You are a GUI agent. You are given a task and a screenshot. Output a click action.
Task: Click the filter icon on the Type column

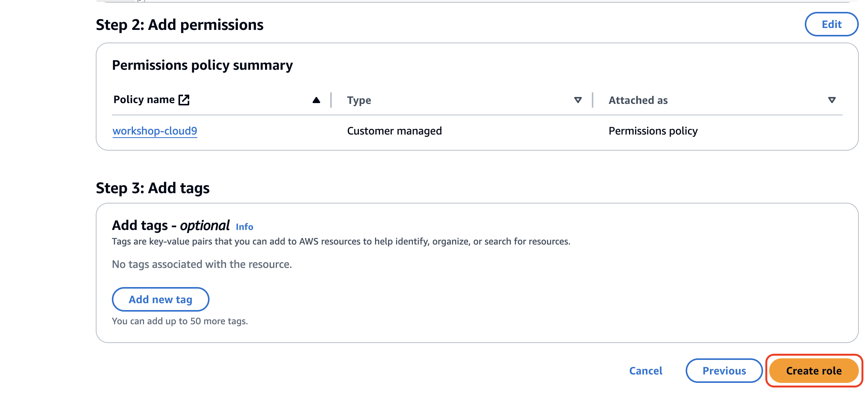578,100
